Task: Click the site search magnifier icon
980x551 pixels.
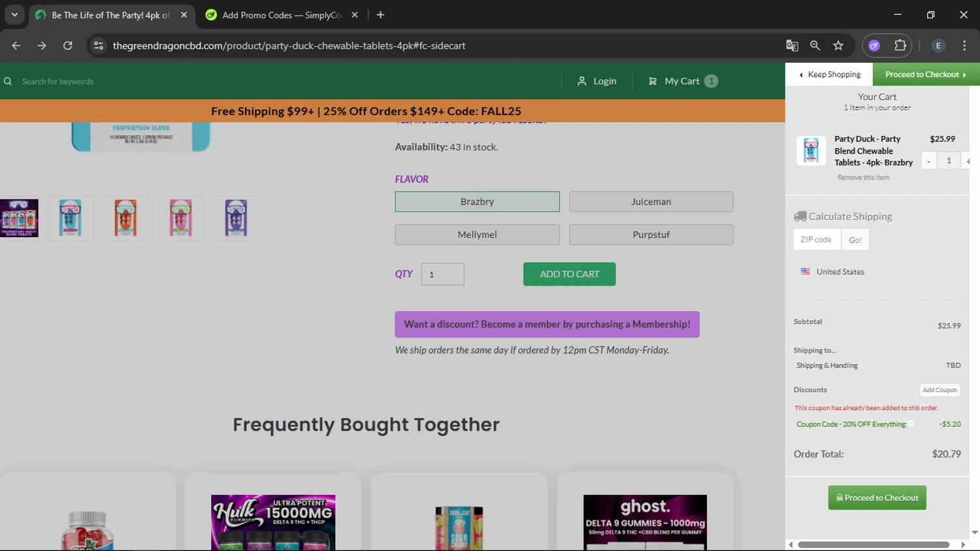Action: [x=8, y=81]
